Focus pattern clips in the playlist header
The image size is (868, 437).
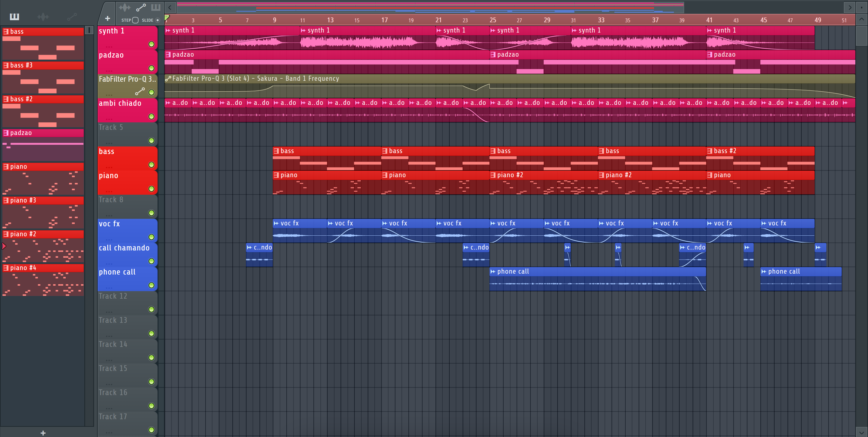tap(156, 8)
